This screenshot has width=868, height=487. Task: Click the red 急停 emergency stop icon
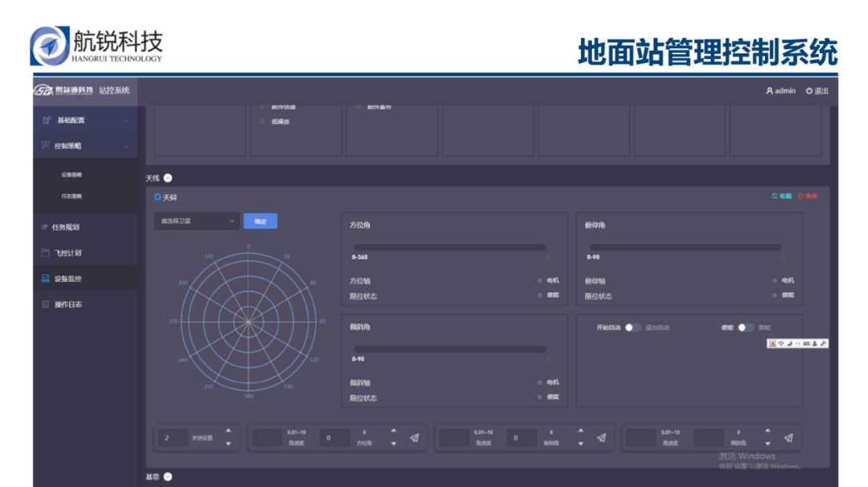[x=801, y=196]
